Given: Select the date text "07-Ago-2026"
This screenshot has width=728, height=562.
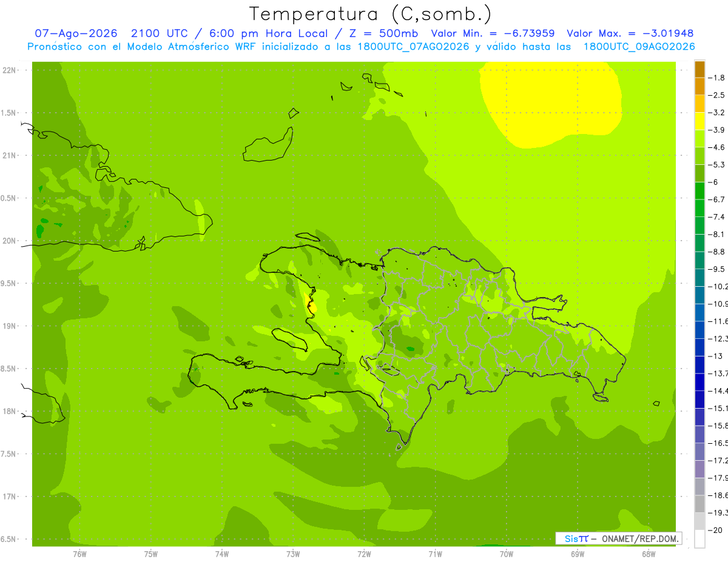Looking at the screenshot, I should point(76,33).
